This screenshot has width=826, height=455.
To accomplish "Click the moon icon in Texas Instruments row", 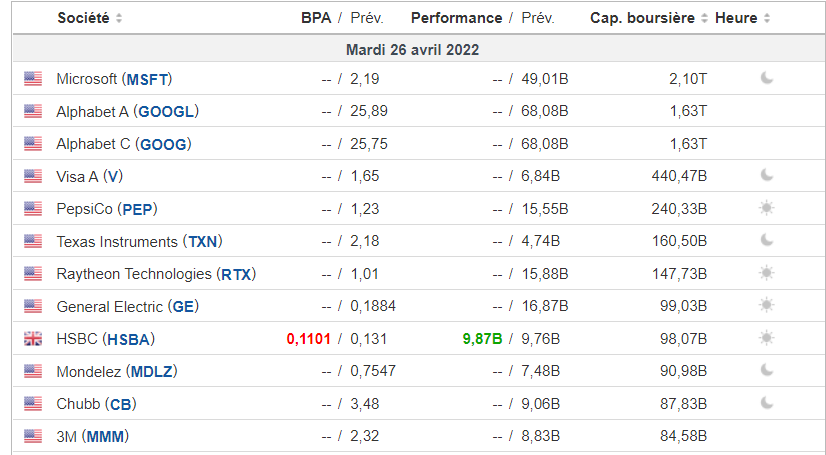I will (767, 240).
